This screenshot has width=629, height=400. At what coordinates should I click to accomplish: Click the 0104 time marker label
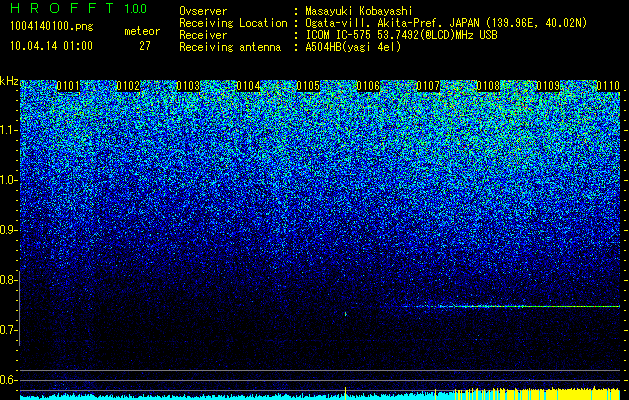pos(248,86)
